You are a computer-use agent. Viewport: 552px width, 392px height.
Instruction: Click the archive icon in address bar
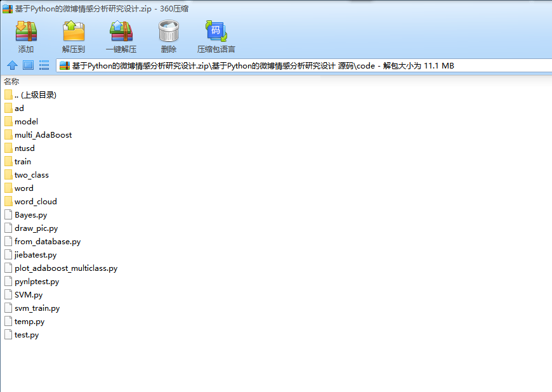coord(65,65)
